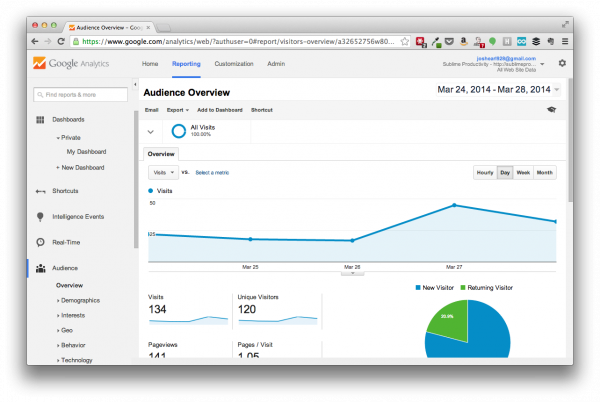The height and width of the screenshot is (402, 600).
Task: Click Select a metric link
Action: [x=212, y=173]
